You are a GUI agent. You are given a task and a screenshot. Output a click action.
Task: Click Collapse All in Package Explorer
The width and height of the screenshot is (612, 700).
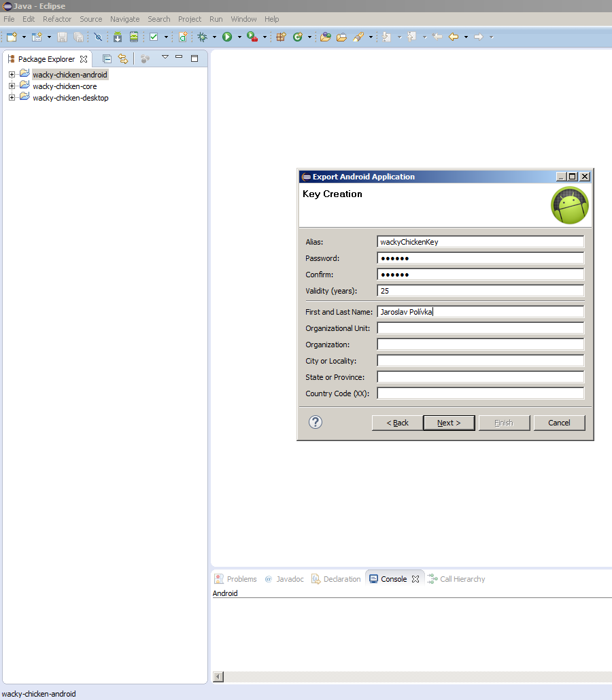[x=107, y=59]
